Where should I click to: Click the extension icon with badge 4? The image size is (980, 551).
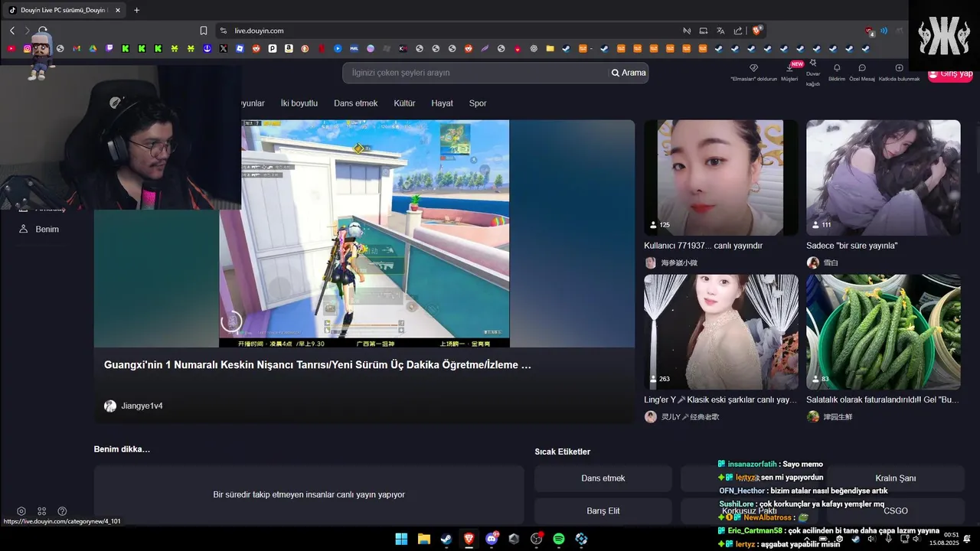[869, 31]
